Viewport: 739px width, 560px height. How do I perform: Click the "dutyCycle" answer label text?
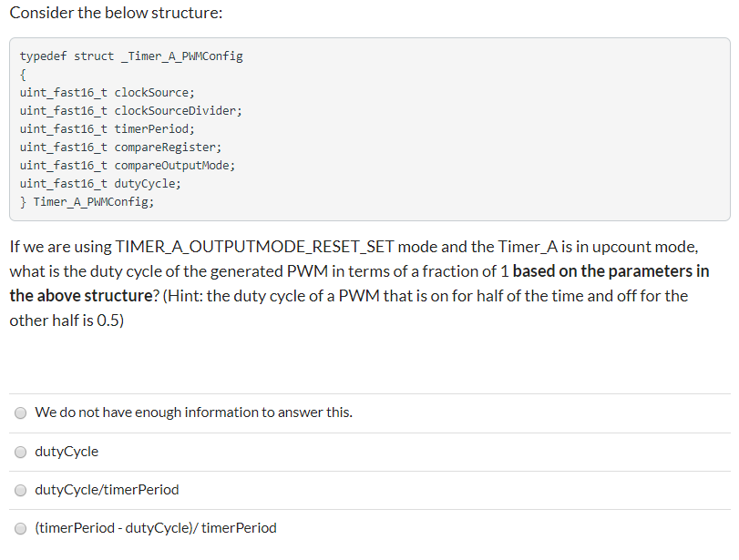(67, 452)
